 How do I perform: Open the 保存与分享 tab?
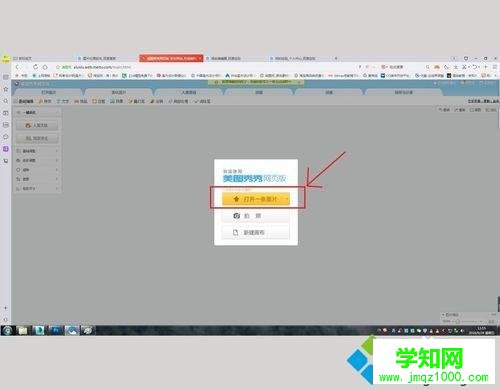404,92
